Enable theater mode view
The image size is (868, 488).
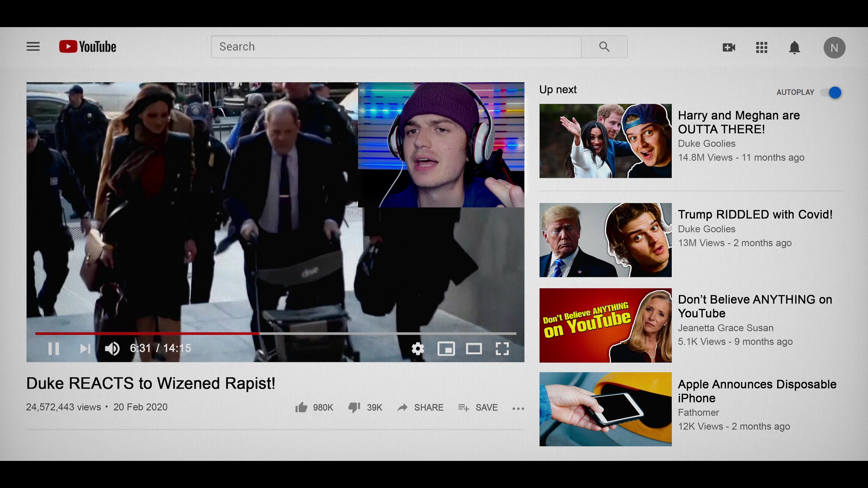(x=474, y=348)
